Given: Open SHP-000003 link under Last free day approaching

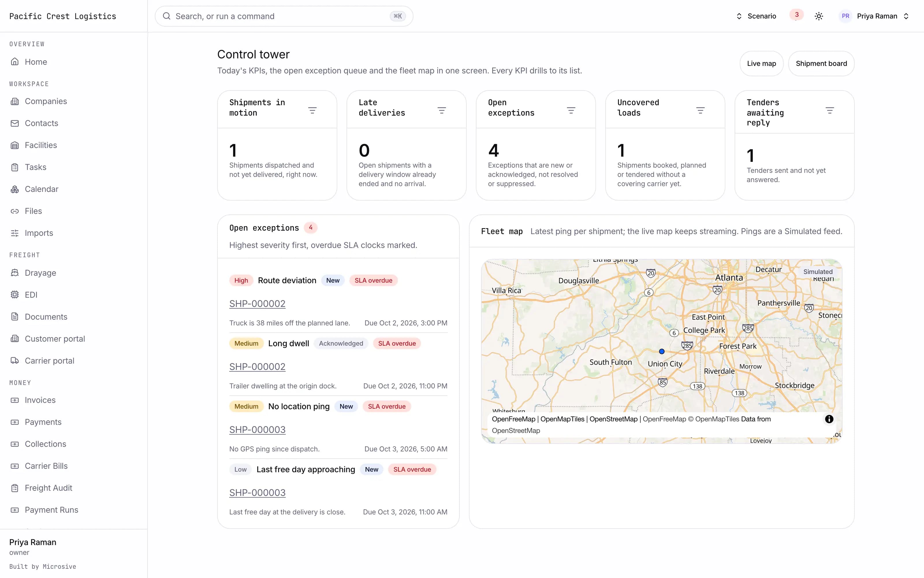Looking at the screenshot, I should coord(257,493).
